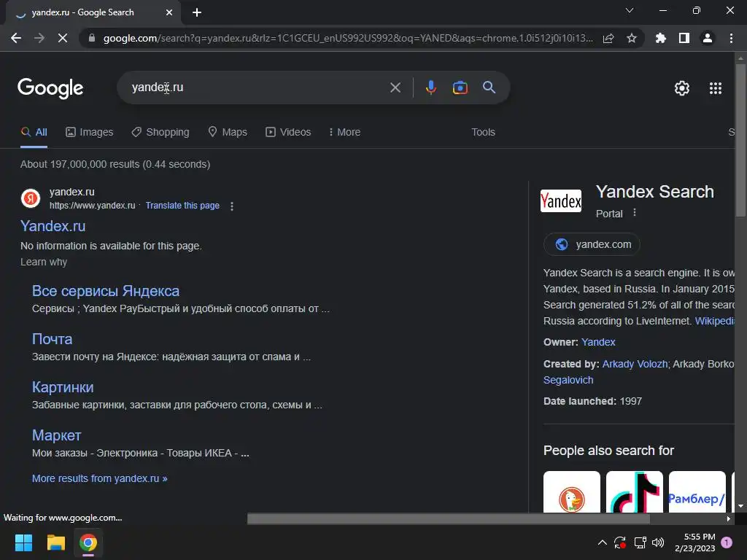Image resolution: width=747 pixels, height=560 pixels.
Task: Open the yandex.ru result three-dot menu
Action: 232,206
